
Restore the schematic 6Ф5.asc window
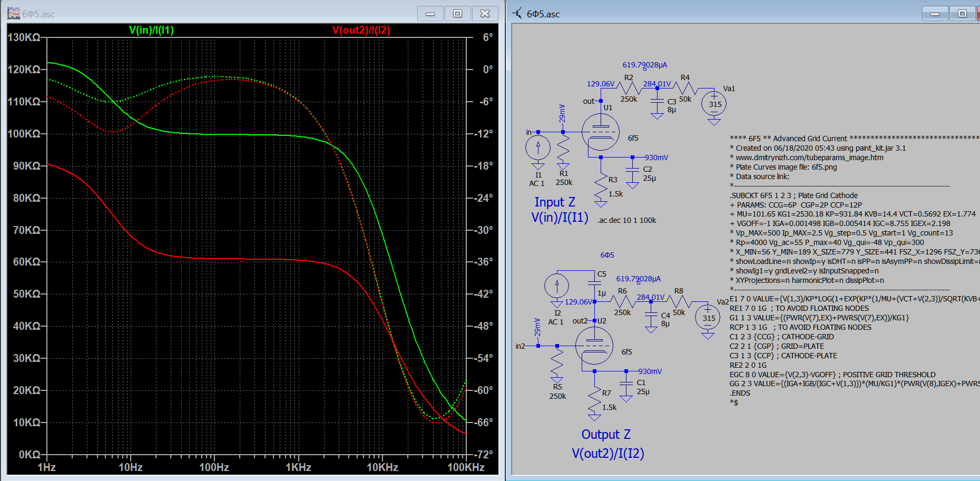click(963, 14)
